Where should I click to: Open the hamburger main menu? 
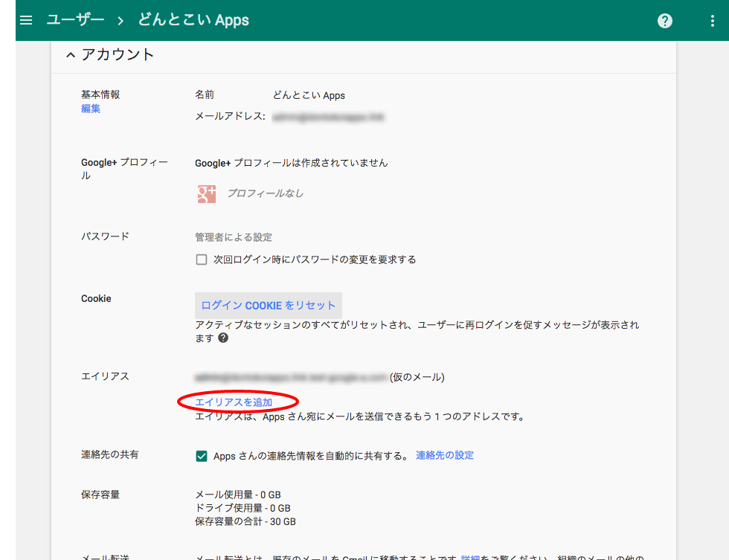point(26,20)
